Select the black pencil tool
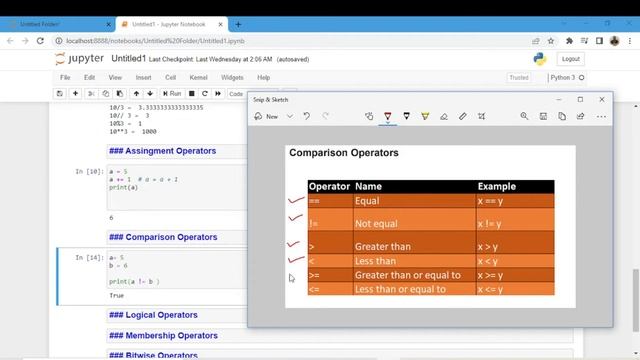640x360 pixels. click(407, 116)
